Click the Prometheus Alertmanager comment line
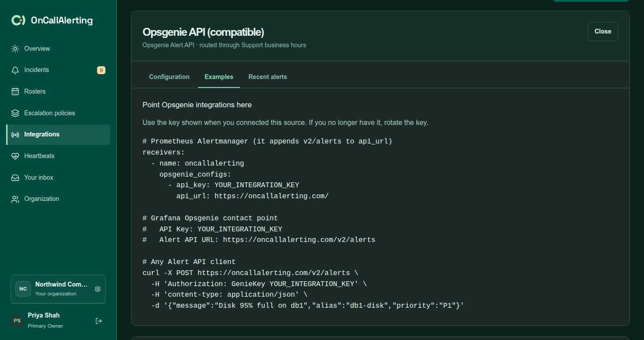 pos(267,141)
